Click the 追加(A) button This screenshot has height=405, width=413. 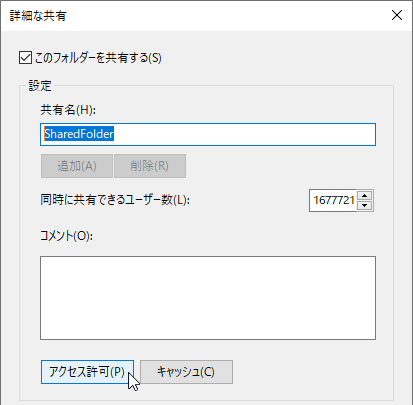[77, 166]
